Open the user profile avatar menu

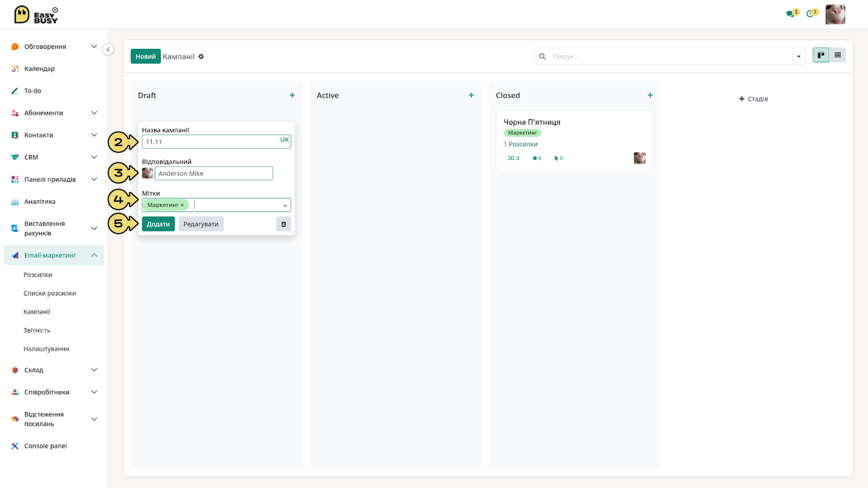pyautogui.click(x=835, y=15)
